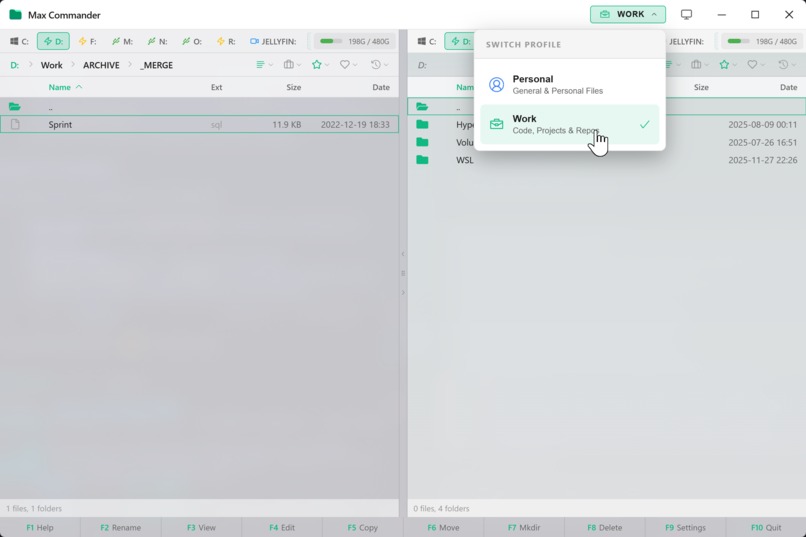Navigate to Work in left breadcrumb
The height and width of the screenshot is (537, 806).
pyautogui.click(x=51, y=65)
